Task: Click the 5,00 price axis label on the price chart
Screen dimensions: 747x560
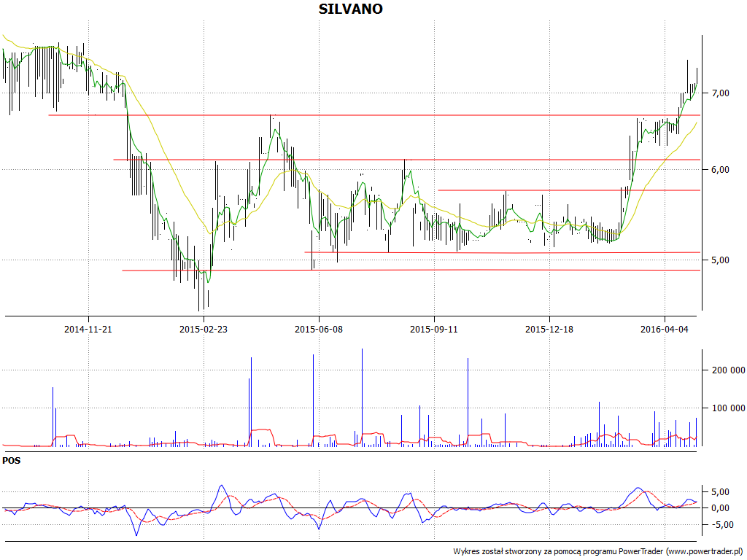Action: [720, 260]
